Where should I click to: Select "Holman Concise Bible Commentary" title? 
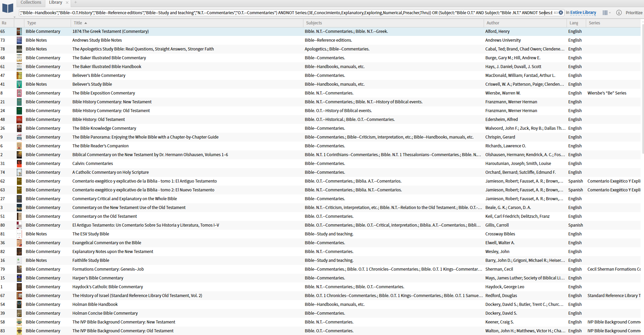(x=105, y=313)
